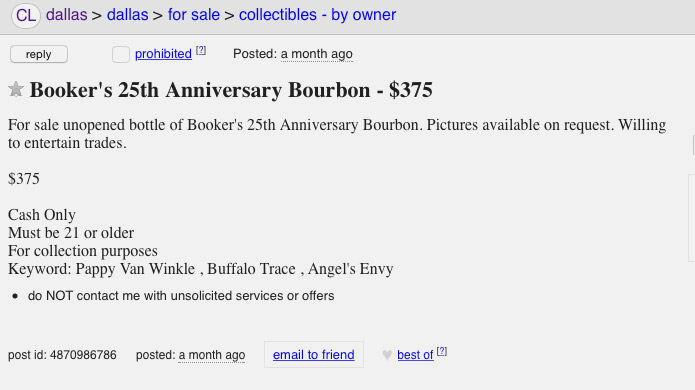Click the top Posted: a month ago timestamp
Image resolution: width=695 pixels, height=390 pixels.
(x=316, y=54)
